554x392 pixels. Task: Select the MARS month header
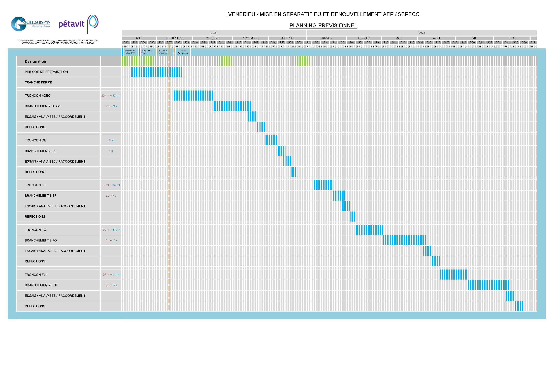399,38
